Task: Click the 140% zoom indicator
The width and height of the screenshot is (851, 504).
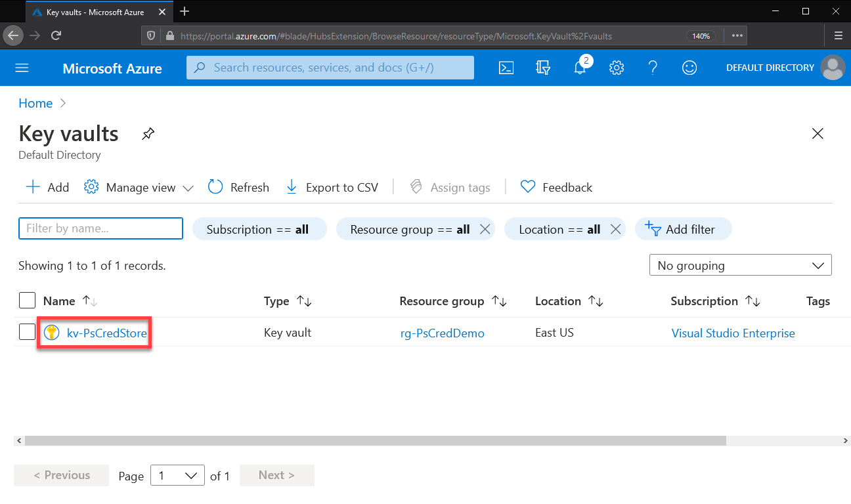Action: 701,36
